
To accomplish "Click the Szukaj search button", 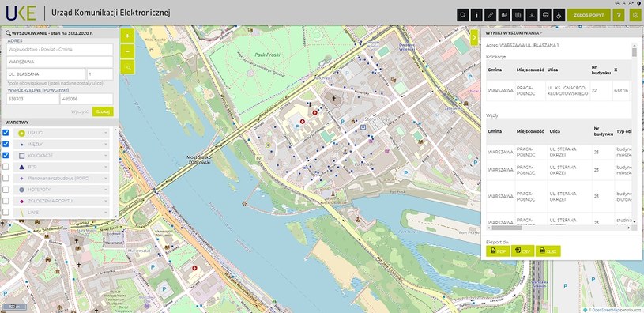I will click(103, 111).
